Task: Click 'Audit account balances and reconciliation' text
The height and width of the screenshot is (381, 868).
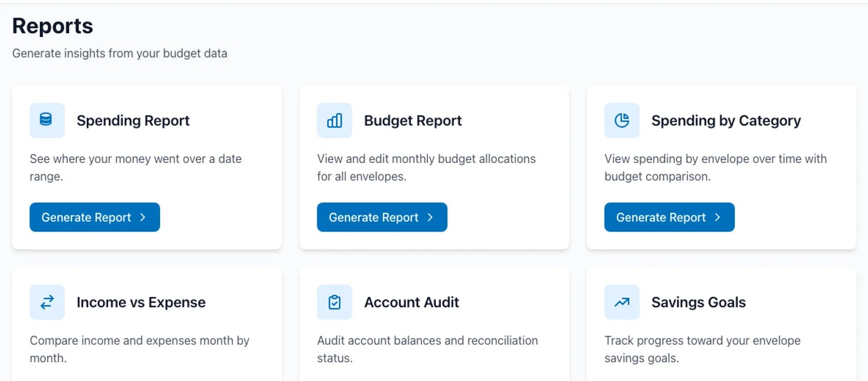Action: point(428,349)
